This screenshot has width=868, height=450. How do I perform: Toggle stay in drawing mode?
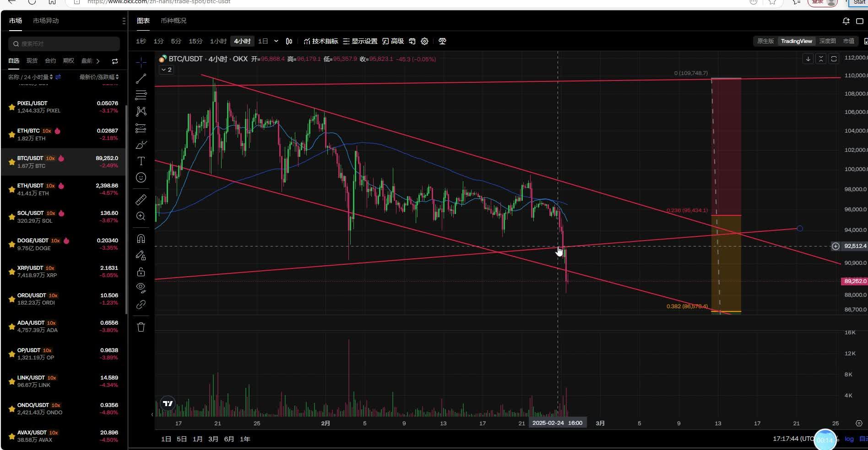coord(141,255)
